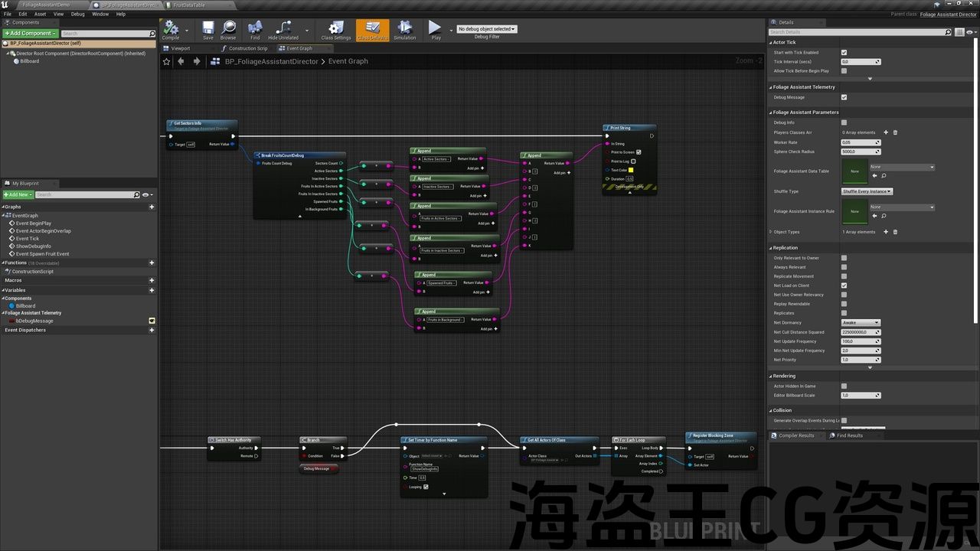Click the Add New button in My Blueprint
This screenshot has width=980, height=551.
point(17,194)
